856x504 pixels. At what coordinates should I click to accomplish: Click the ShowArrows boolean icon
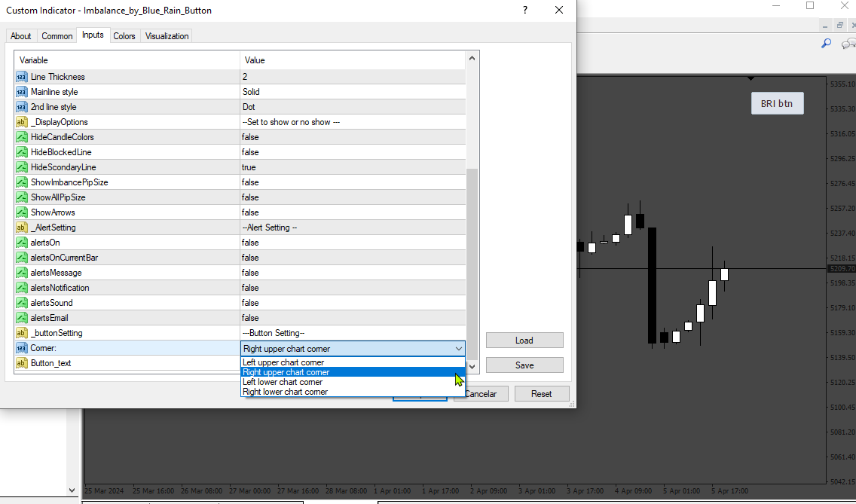point(22,212)
